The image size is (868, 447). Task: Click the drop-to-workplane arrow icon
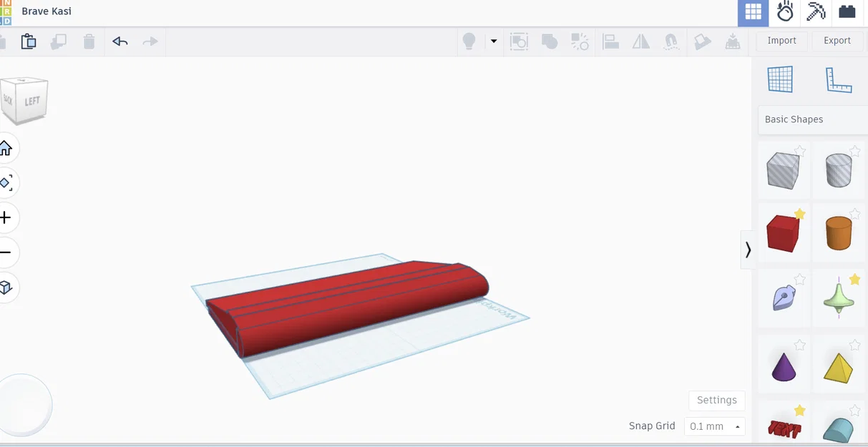[733, 41]
